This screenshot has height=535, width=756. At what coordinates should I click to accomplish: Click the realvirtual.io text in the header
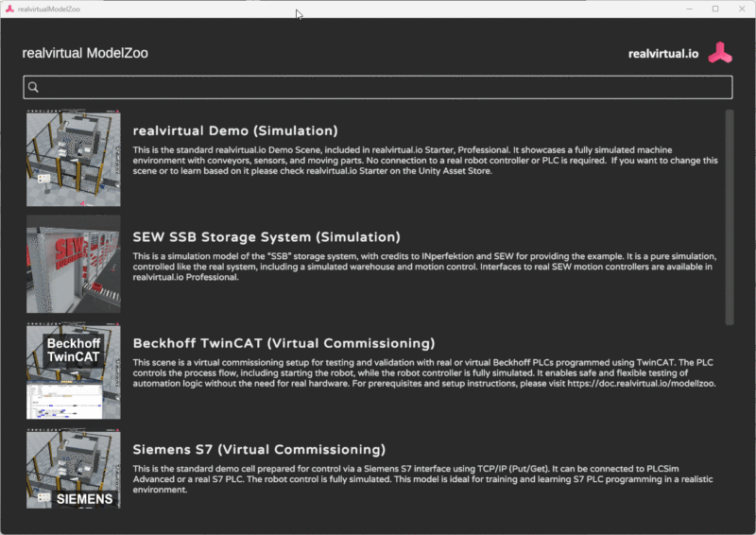pyautogui.click(x=663, y=54)
